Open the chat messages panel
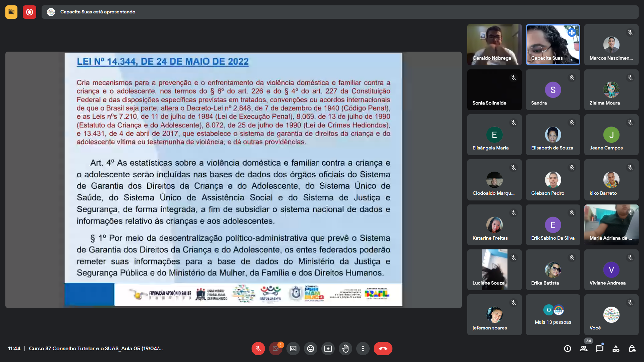The height and width of the screenshot is (362, 644). pyautogui.click(x=600, y=349)
